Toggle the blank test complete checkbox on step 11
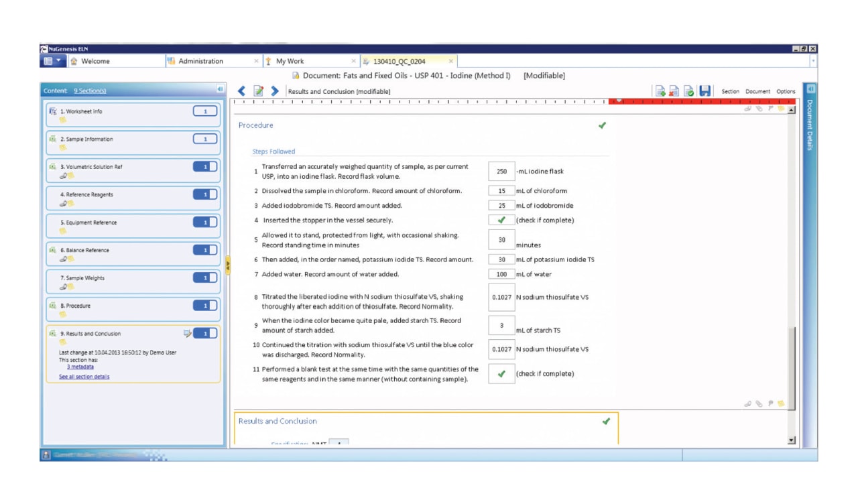Screen dimensions: 858x504 (x=501, y=374)
